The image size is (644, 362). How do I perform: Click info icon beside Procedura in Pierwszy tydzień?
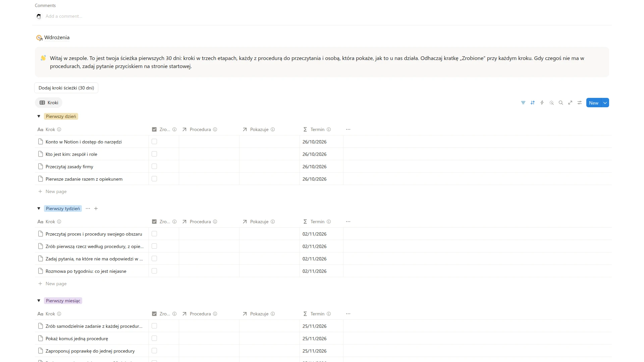coord(215,222)
